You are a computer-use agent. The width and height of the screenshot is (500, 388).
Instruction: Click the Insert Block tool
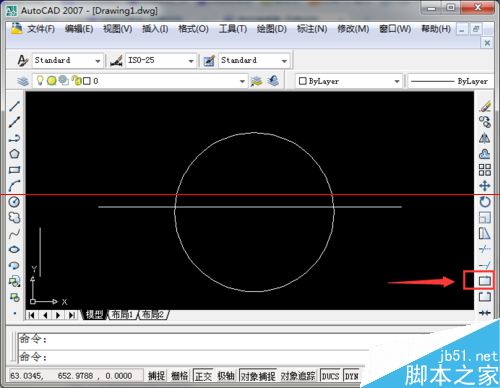click(14, 281)
